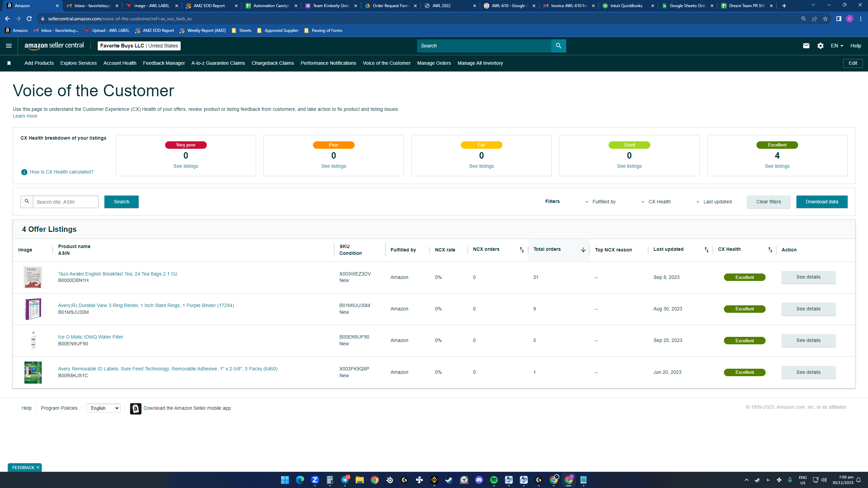
Task: Open the hamburger navigation menu
Action: (x=9, y=46)
